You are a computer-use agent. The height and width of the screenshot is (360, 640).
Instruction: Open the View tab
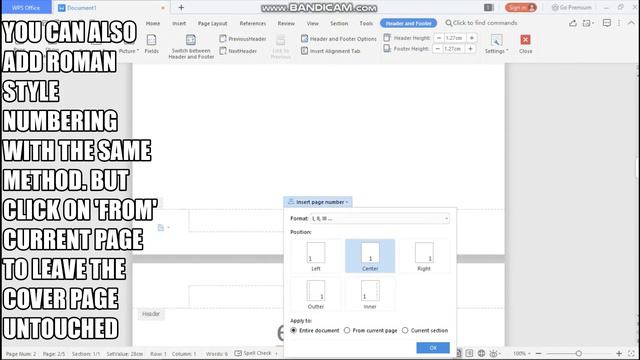tap(313, 23)
